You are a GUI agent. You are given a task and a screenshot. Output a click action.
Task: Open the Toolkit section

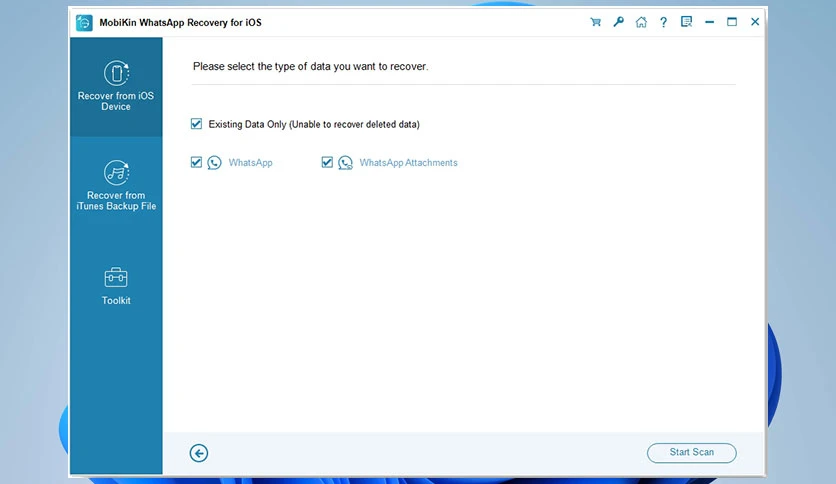[116, 286]
